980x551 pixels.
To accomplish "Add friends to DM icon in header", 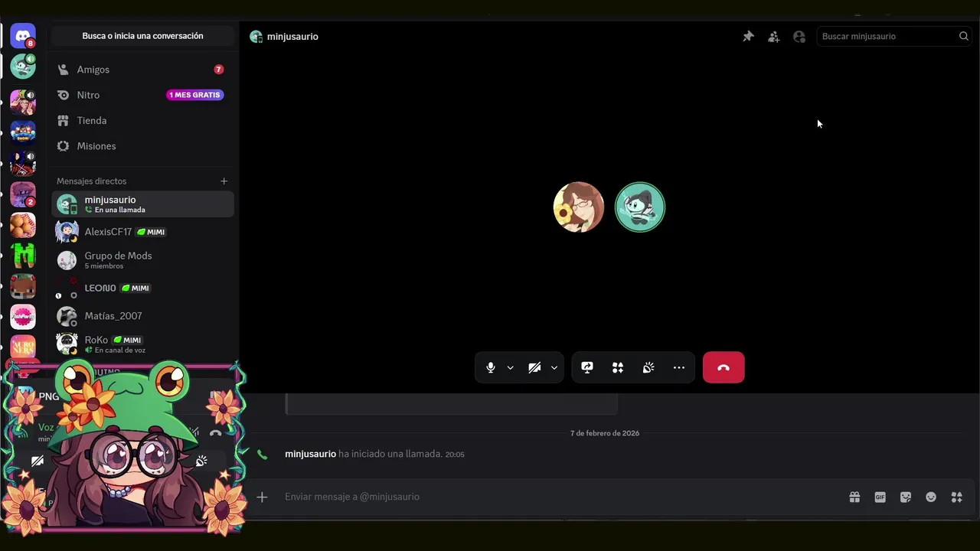I will tap(774, 36).
